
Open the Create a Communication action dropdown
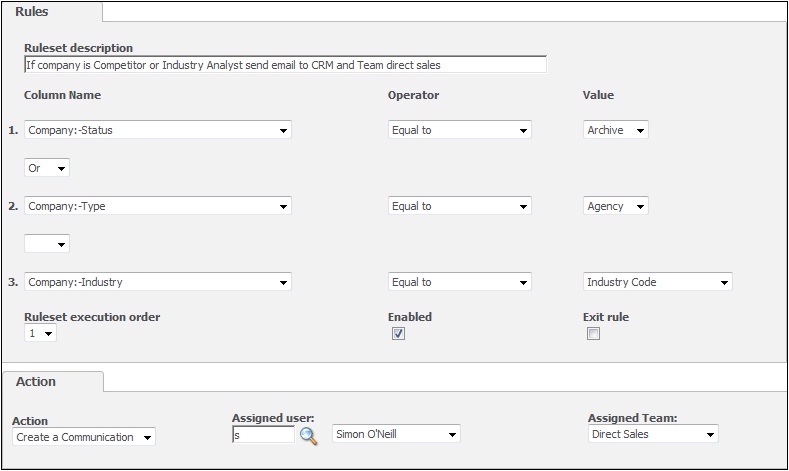click(x=84, y=437)
